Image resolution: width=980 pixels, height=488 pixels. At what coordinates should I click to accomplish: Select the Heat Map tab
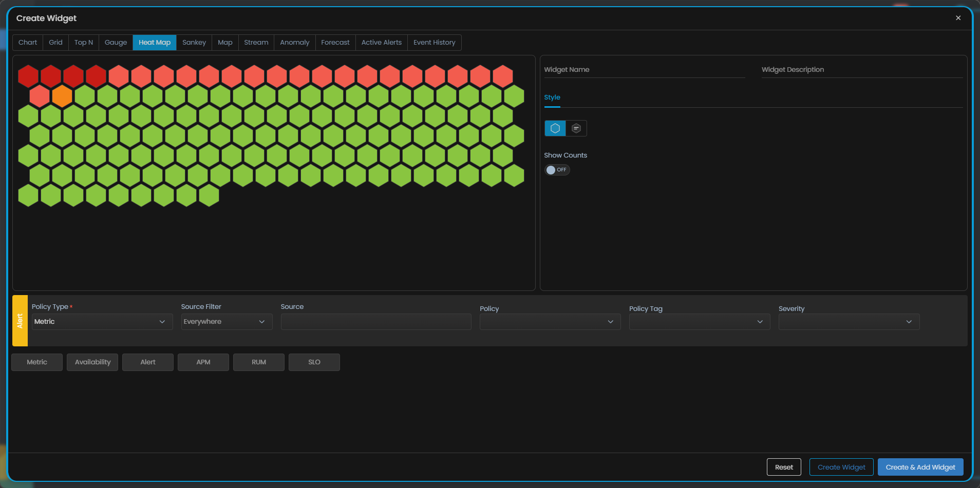click(x=155, y=43)
